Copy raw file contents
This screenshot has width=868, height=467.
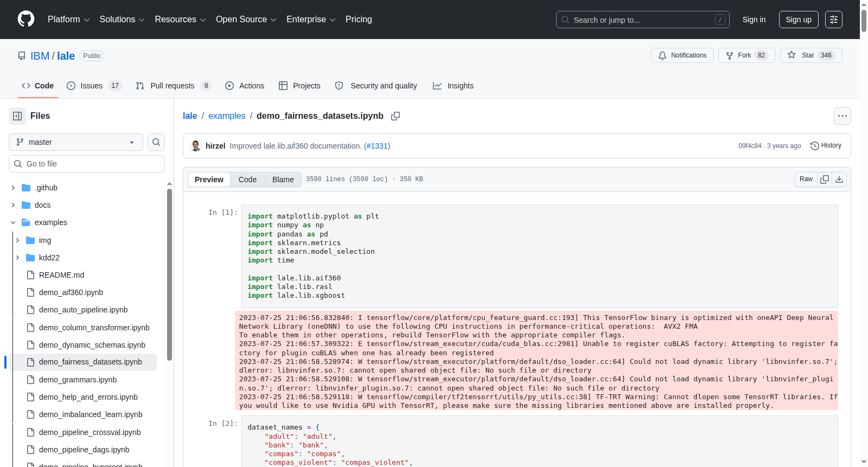(x=825, y=180)
